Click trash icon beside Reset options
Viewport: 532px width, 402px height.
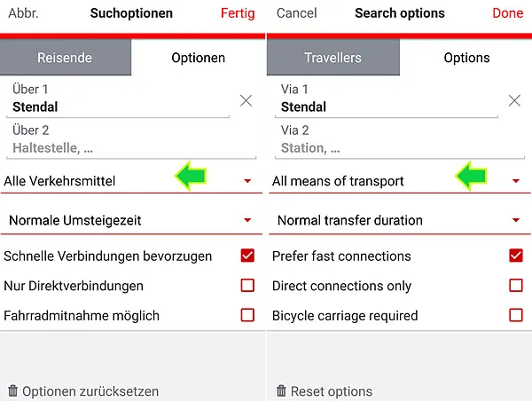[x=281, y=390]
